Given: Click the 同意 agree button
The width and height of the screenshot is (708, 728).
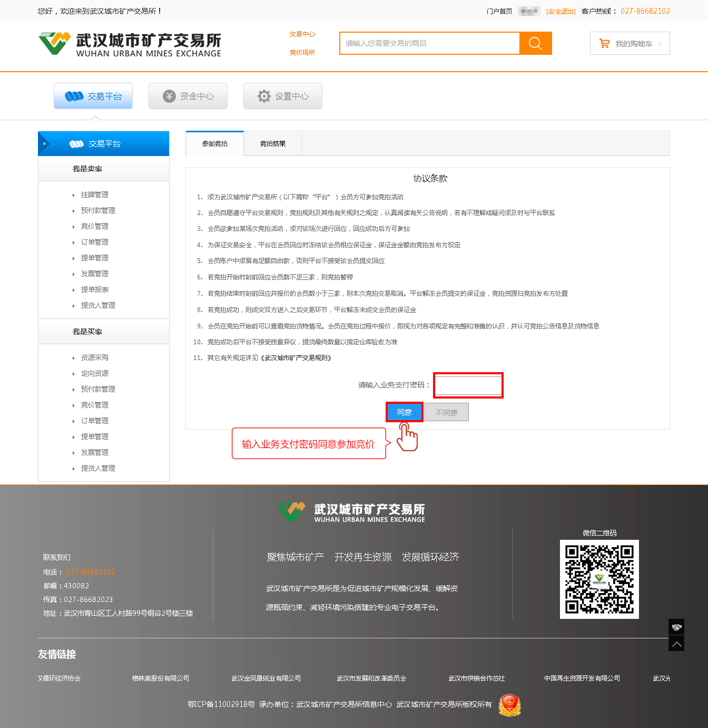Looking at the screenshot, I should pos(404,412).
